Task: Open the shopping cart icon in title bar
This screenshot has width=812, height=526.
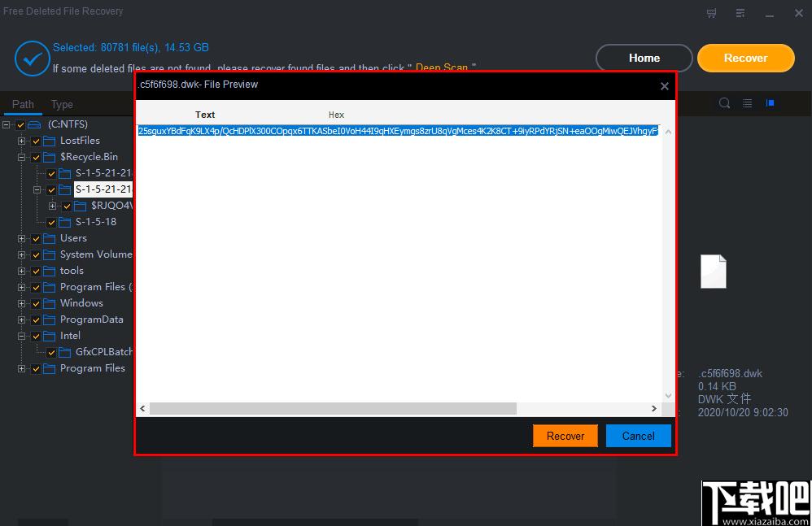Action: coord(712,14)
